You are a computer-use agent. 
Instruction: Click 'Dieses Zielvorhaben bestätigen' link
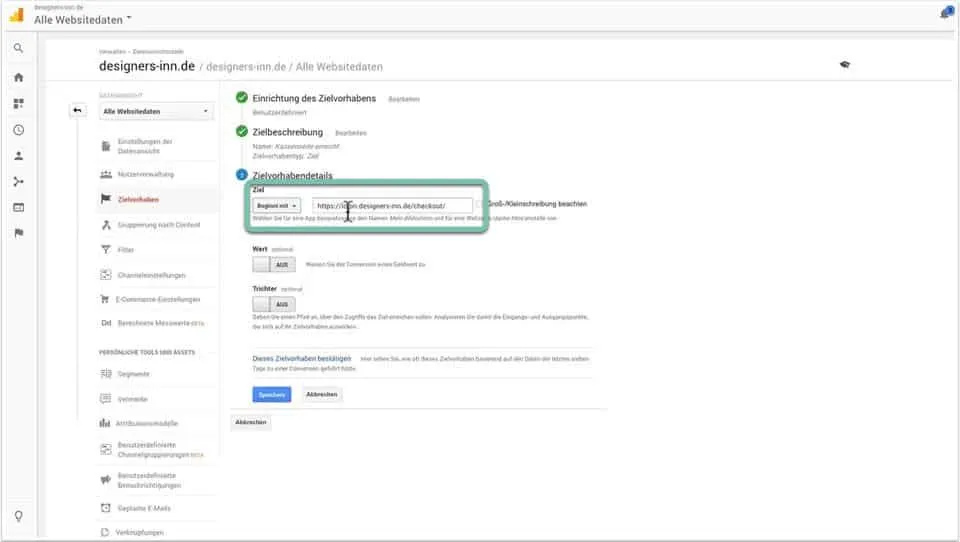click(x=302, y=358)
